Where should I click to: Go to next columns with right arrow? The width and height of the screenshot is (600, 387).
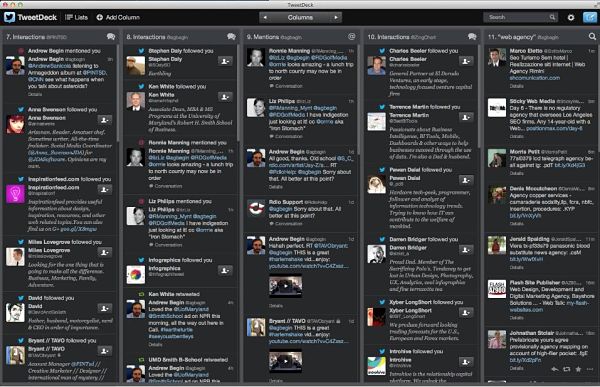[x=336, y=17]
